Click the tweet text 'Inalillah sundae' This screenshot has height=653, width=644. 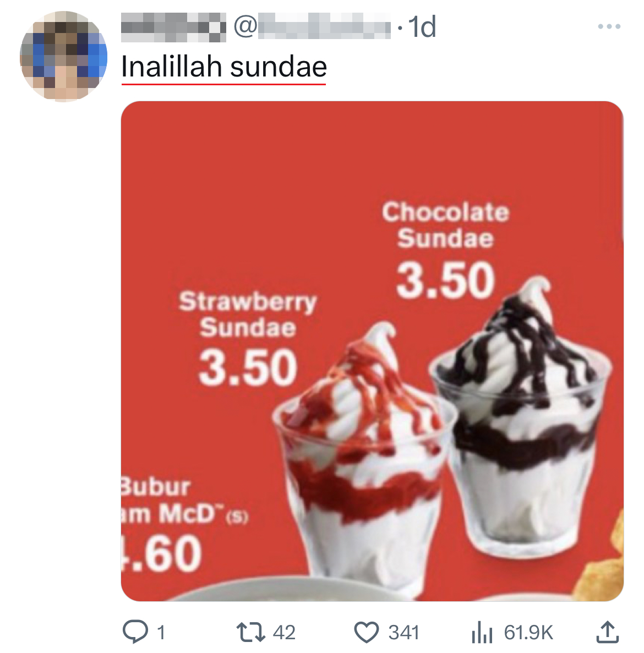click(224, 67)
